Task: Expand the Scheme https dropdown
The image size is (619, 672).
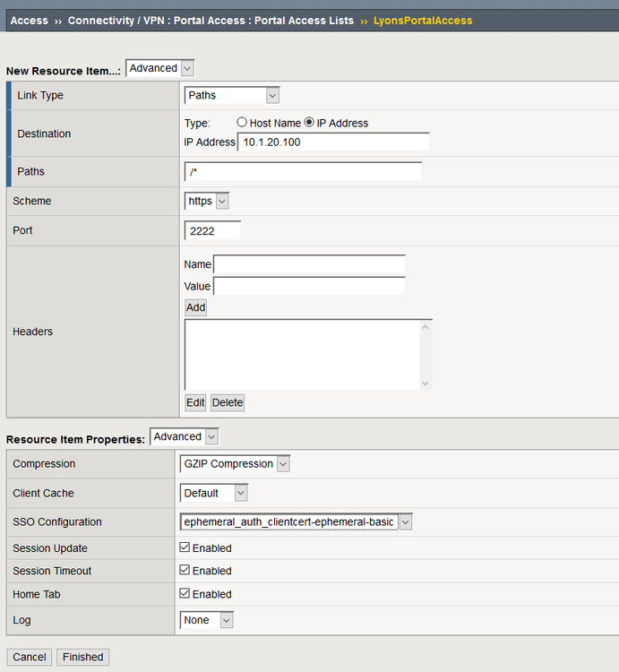Action: (x=207, y=201)
